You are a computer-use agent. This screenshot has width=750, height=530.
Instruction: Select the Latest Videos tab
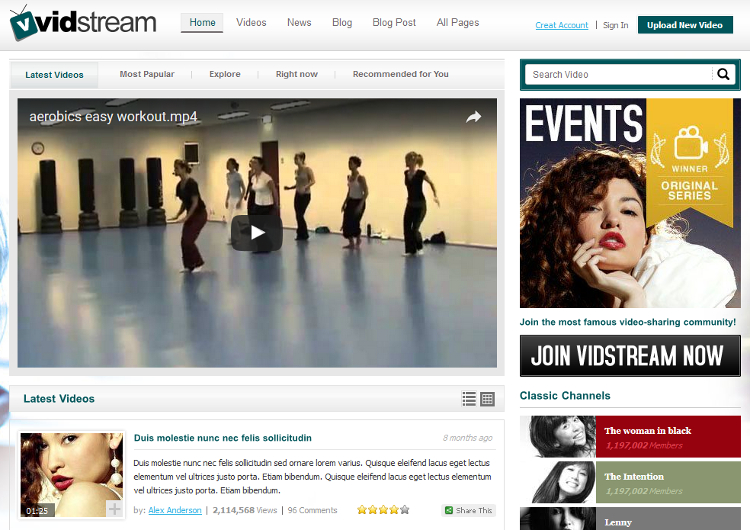pos(54,75)
